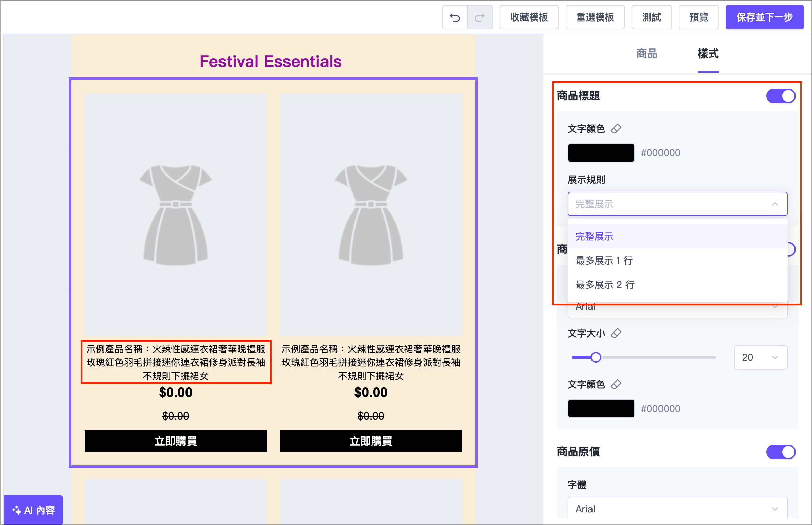Collapse the 展示規則 dropdown
This screenshot has height=525, width=812.
point(775,204)
